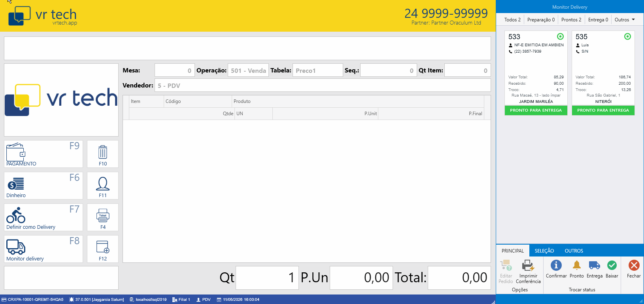Click the P.Unit column header

pos(325,114)
